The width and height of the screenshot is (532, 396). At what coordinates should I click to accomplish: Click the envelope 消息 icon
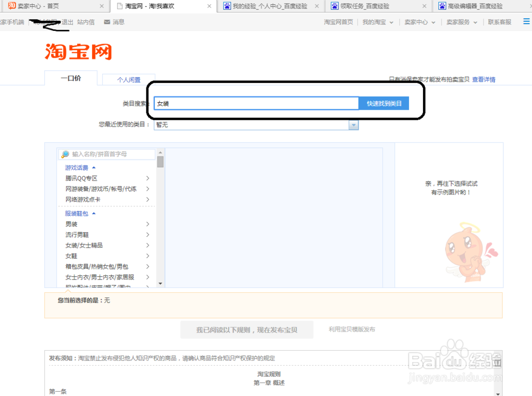pos(107,22)
